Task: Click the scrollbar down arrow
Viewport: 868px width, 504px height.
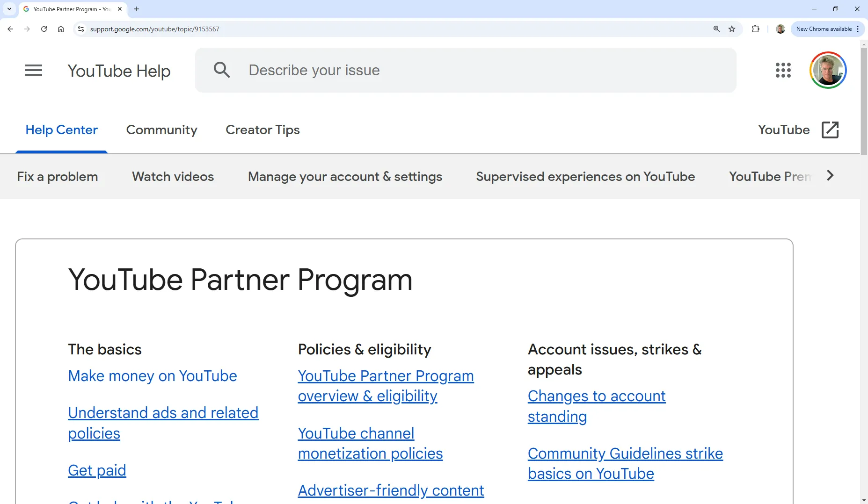Action: click(864, 500)
